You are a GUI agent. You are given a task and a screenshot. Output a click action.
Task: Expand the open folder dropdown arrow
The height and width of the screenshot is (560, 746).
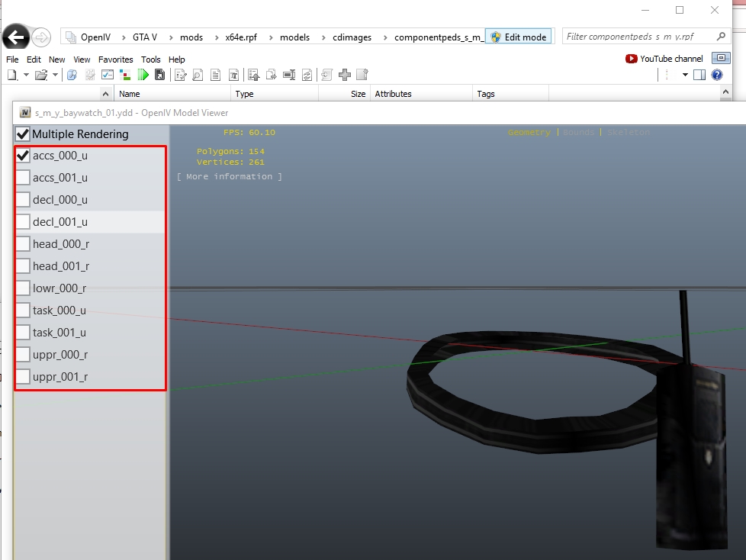pos(55,75)
